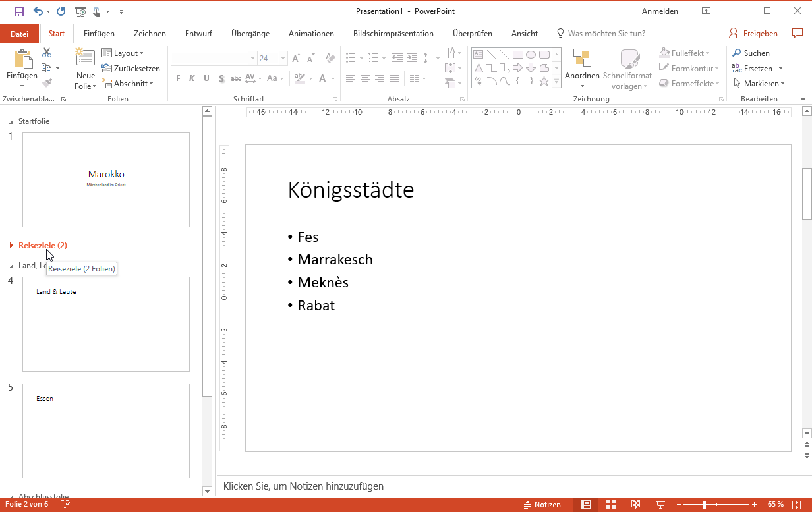Switch to the Animationen tab
812x512 pixels.
(311, 34)
